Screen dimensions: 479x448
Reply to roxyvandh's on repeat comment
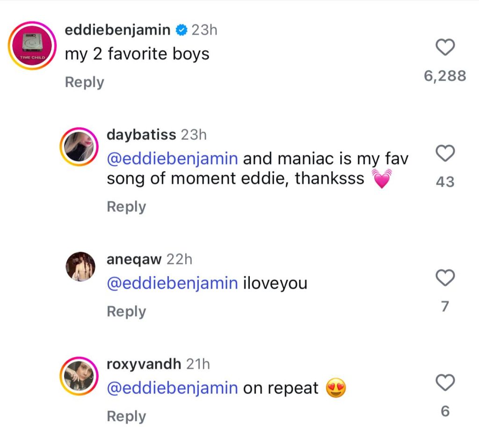pos(126,417)
